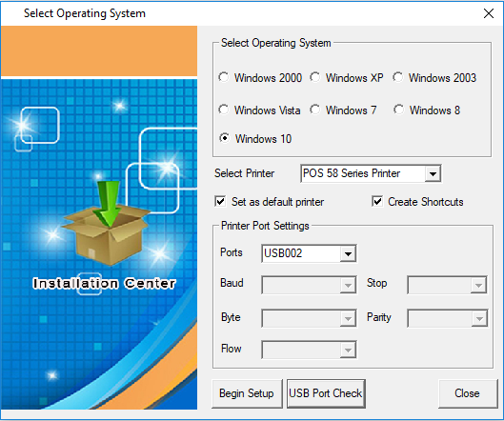Image resolution: width=504 pixels, height=421 pixels.
Task: Choose the Windows 8 radio button
Action: pyautogui.click(x=399, y=110)
